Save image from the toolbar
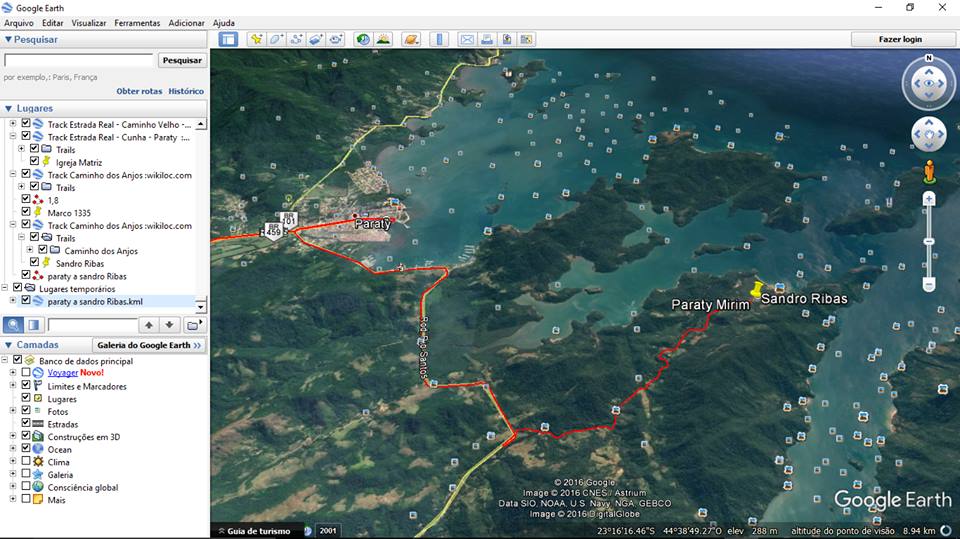This screenshot has width=960, height=539. pos(507,39)
